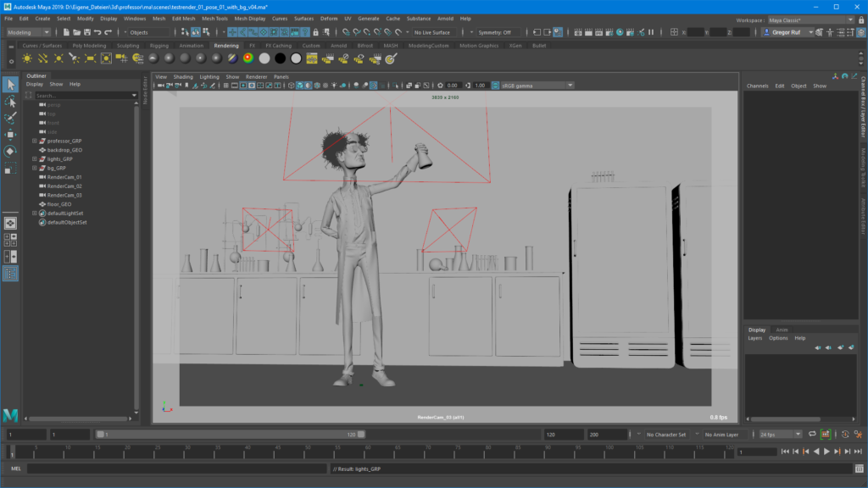The image size is (868, 488).
Task: Open the Script Editor icon
Action: (x=860, y=469)
